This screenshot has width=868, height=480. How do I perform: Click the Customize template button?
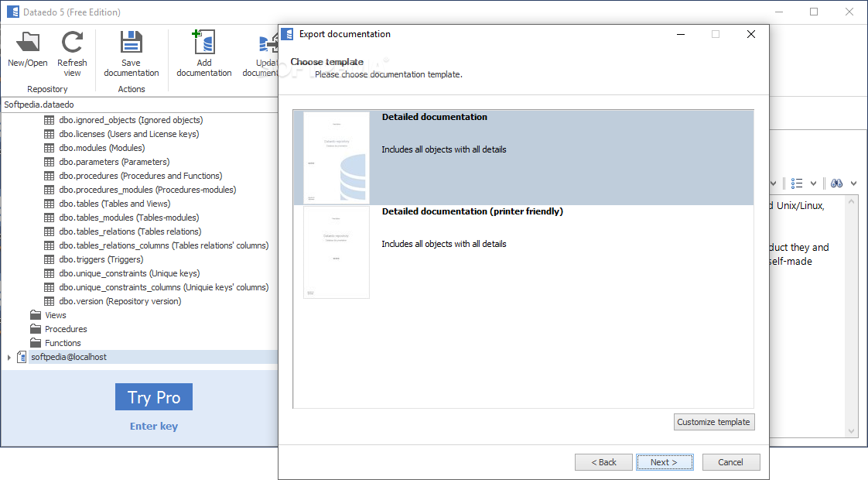click(714, 422)
